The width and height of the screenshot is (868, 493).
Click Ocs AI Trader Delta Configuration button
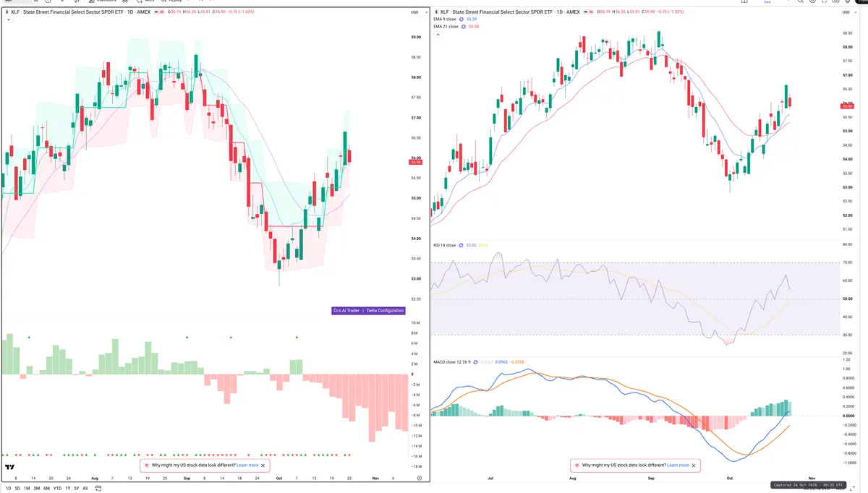pos(368,311)
